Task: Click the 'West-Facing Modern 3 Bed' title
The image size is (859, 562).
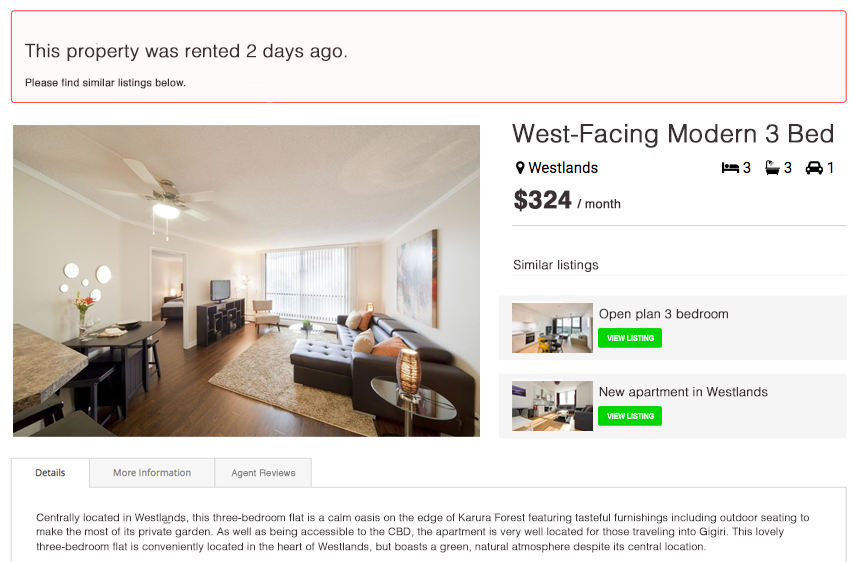Action: [x=672, y=134]
